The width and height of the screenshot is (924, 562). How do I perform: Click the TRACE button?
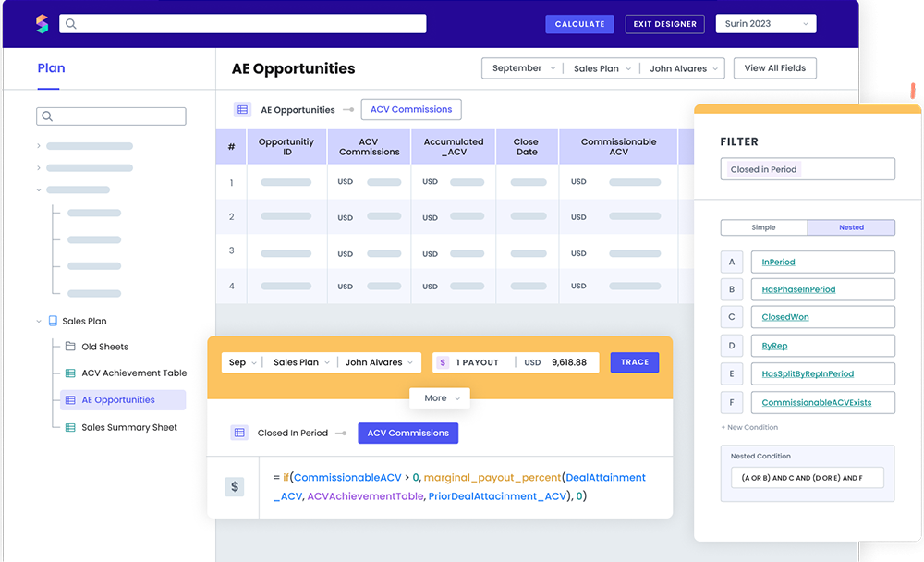(634, 362)
